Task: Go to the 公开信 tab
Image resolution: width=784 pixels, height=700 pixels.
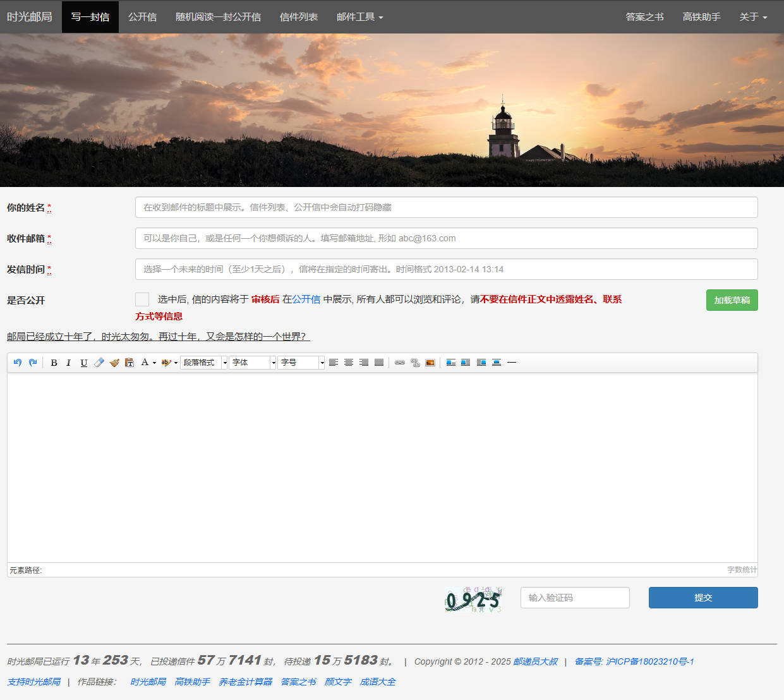Action: [x=142, y=17]
